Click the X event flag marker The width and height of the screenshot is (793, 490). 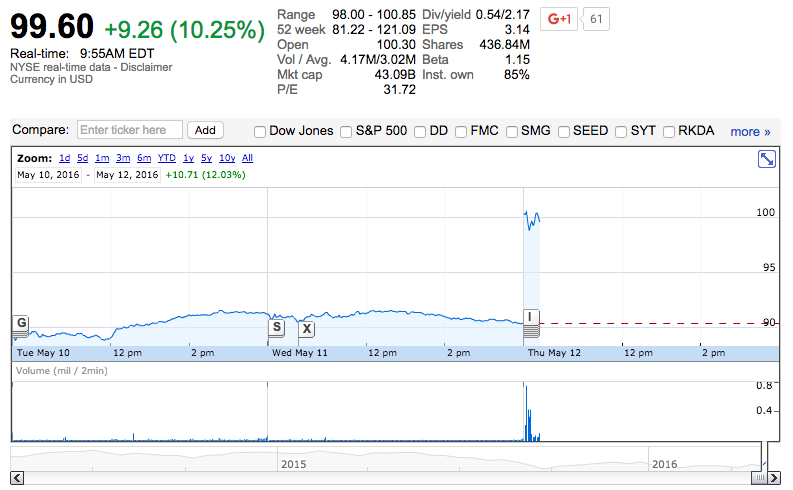[x=306, y=328]
